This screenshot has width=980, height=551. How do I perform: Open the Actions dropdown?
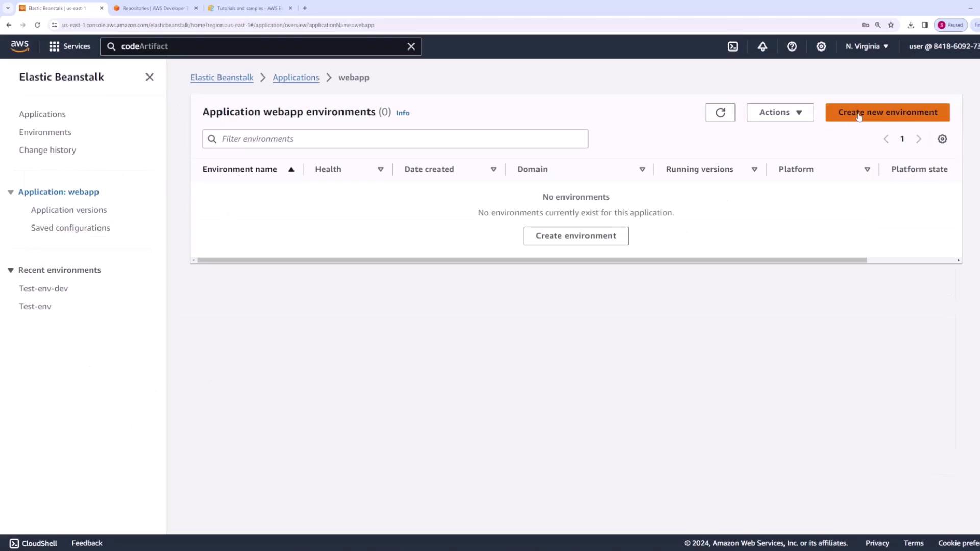coord(780,113)
